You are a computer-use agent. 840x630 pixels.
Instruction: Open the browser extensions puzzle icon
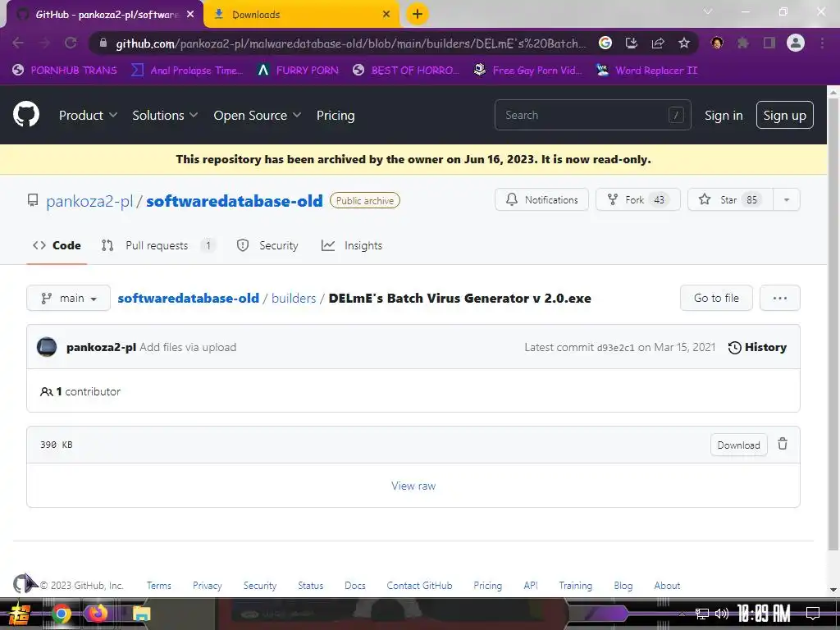pyautogui.click(x=743, y=43)
